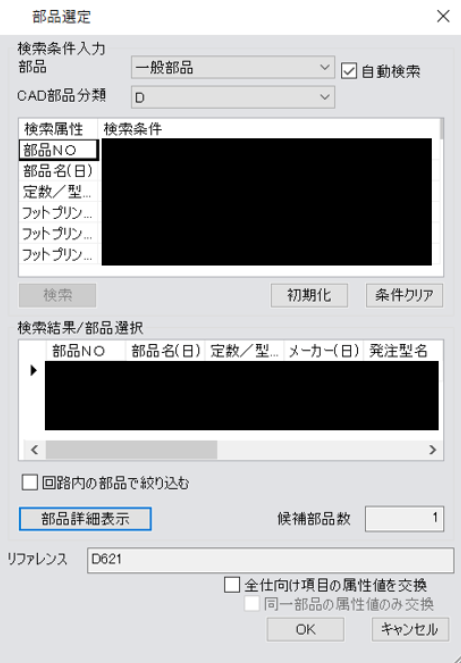Click the right scroll arrow in results
Viewport: 461px width, 663px height.
point(432,449)
